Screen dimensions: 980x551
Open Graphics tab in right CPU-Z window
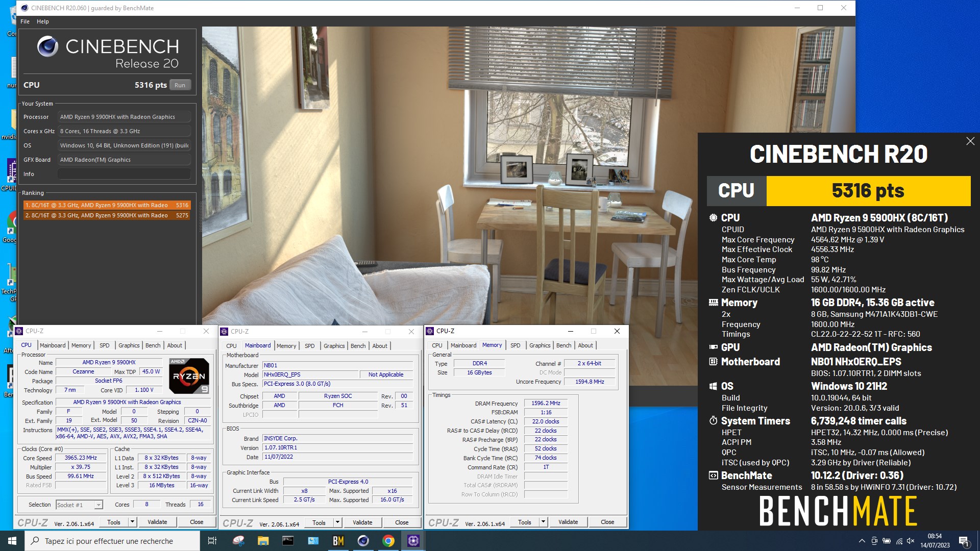(540, 345)
